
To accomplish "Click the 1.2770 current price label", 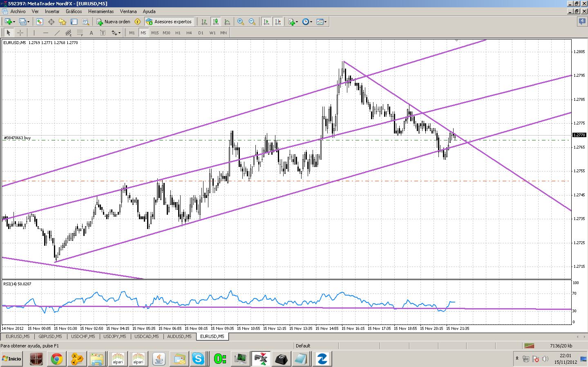I will tap(579, 135).
